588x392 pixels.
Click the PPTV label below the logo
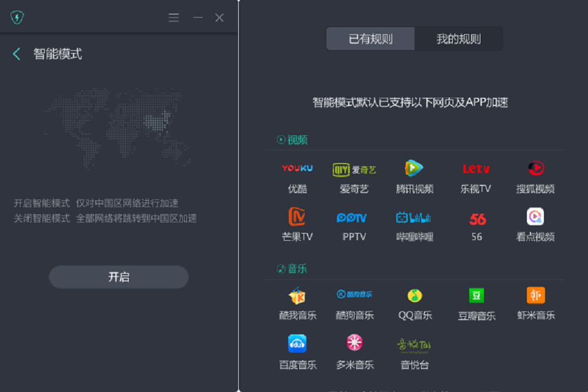point(353,237)
